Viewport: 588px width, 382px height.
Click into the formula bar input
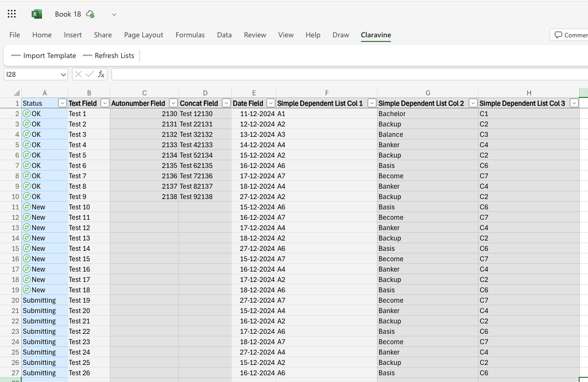(x=349, y=74)
